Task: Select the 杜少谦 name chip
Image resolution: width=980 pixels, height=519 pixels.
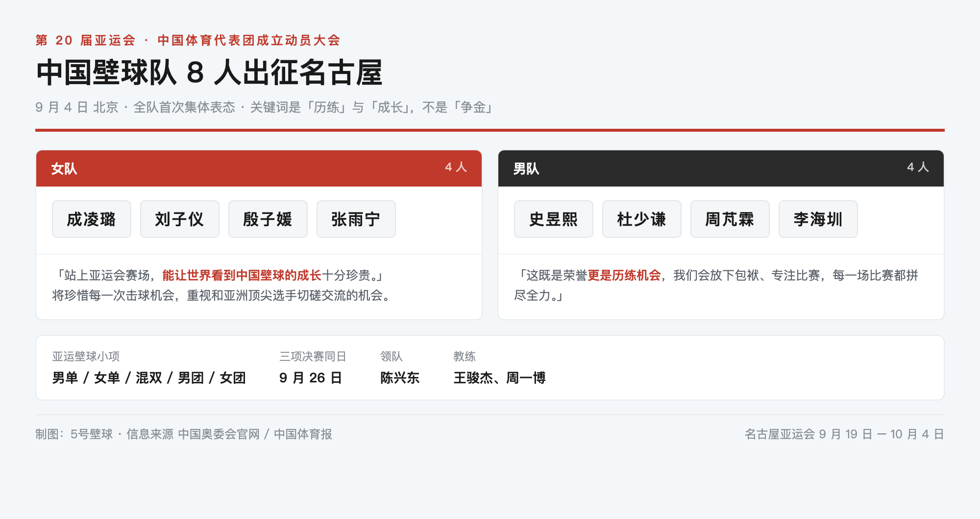Action: coord(642,219)
